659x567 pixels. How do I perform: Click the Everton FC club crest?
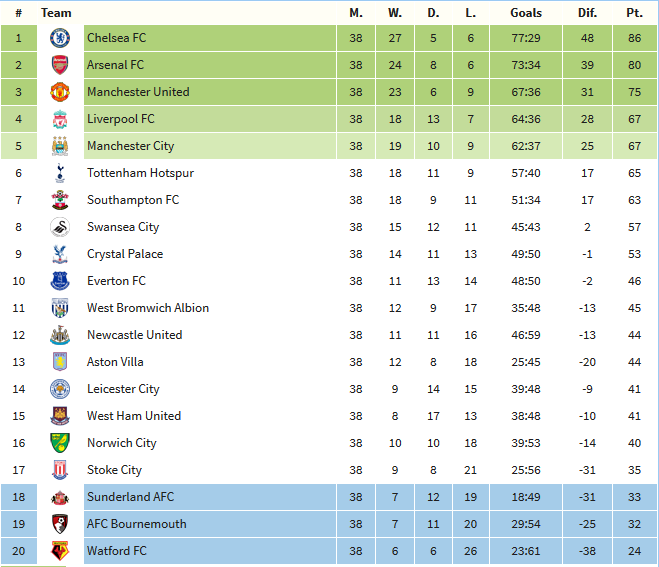coord(60,281)
